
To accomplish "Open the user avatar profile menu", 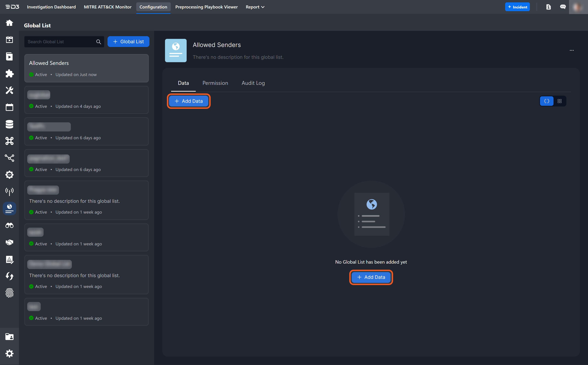I will [x=578, y=7].
